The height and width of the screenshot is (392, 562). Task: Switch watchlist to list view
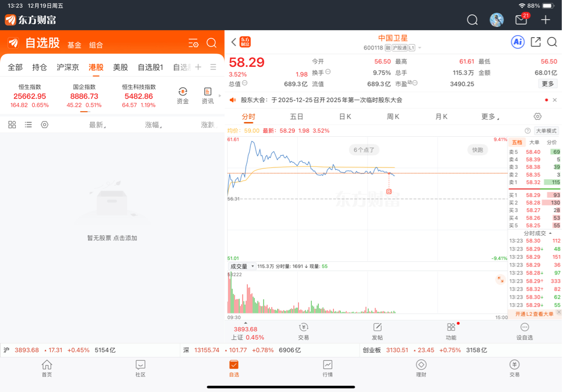(28, 125)
